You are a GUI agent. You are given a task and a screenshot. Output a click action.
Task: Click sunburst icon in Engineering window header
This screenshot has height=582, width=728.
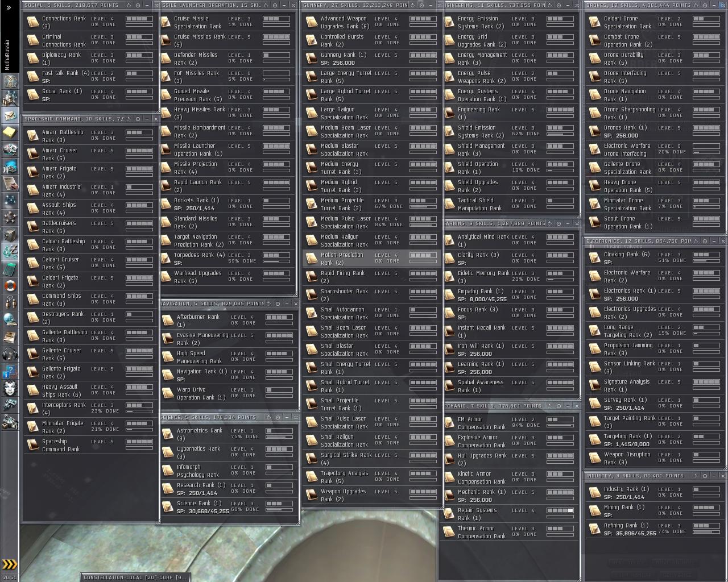click(550, 5)
